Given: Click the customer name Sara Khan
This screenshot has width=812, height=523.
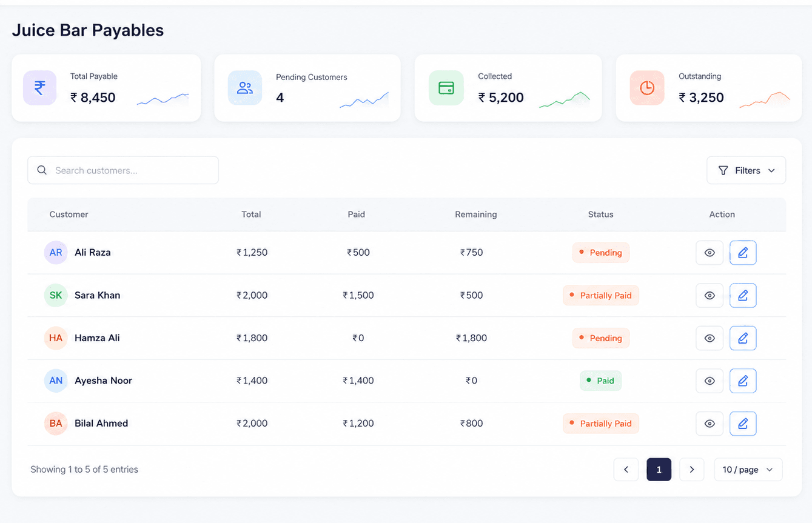Looking at the screenshot, I should pyautogui.click(x=98, y=296).
